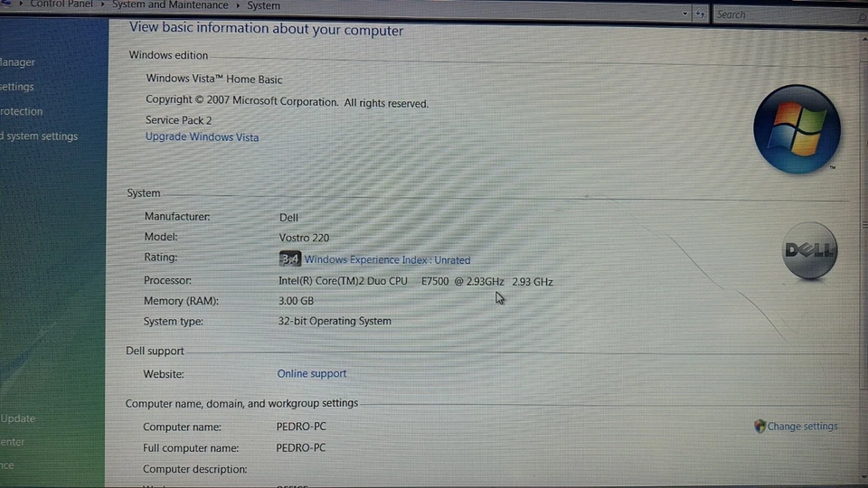Screen dimensions: 868x488
Task: Expand the arrow after System and Maintenance
Action: point(238,5)
